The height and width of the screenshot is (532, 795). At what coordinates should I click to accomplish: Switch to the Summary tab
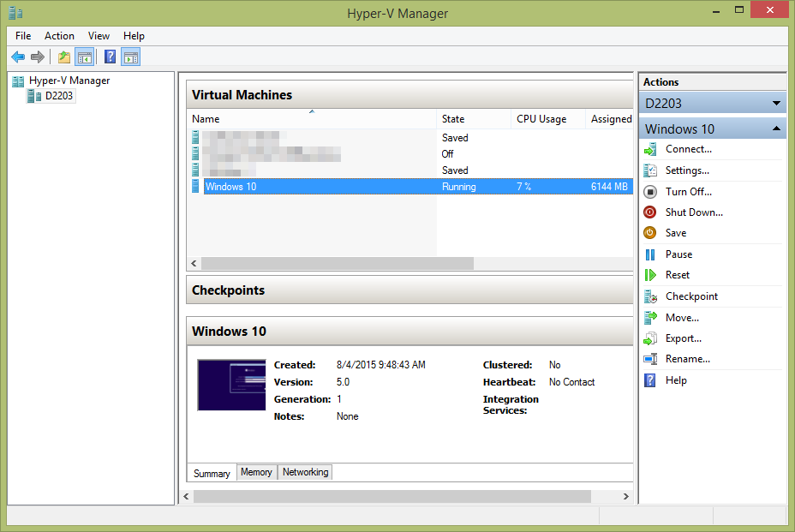tap(212, 473)
